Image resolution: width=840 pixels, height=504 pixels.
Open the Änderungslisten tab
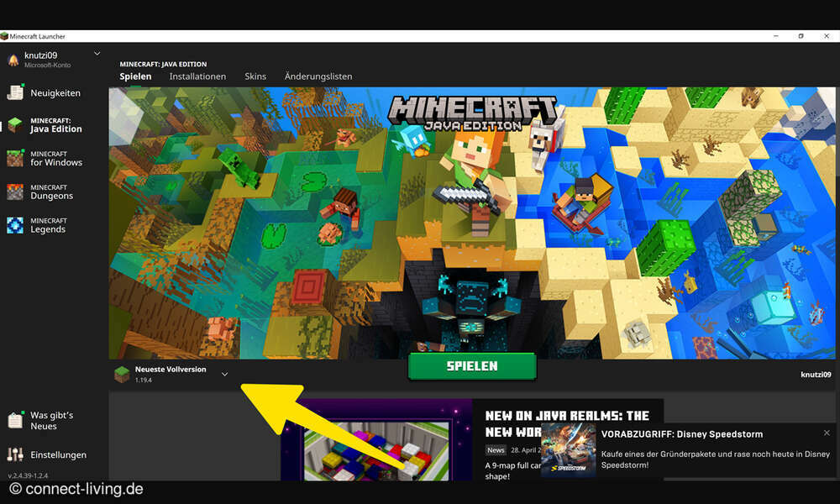click(319, 76)
